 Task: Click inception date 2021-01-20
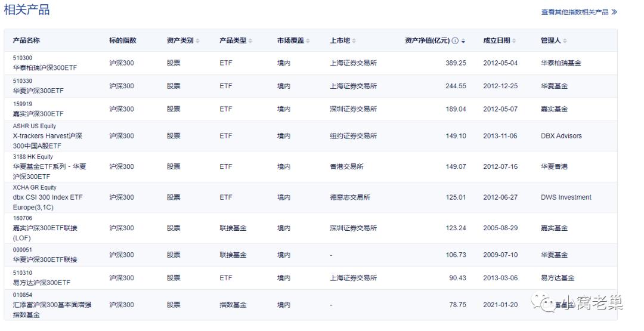point(500,305)
